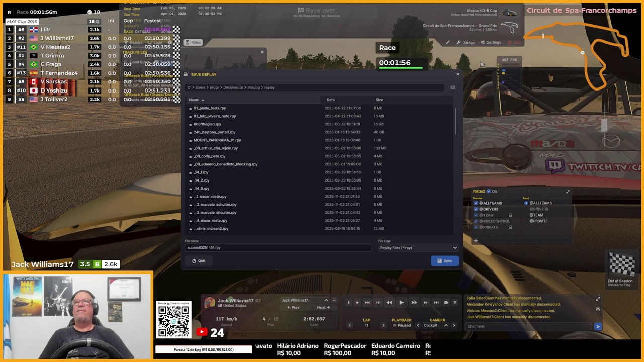Sort files by Date column

tap(330, 100)
